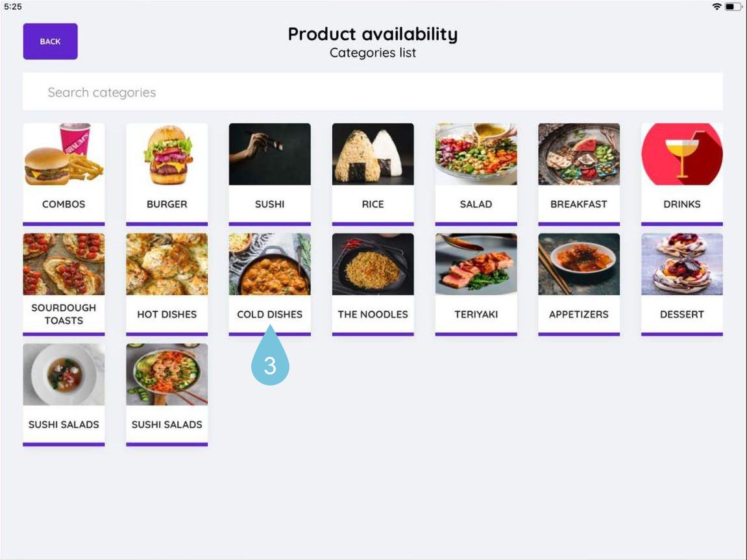Open the Sushi category
747x560 pixels.
[269, 174]
